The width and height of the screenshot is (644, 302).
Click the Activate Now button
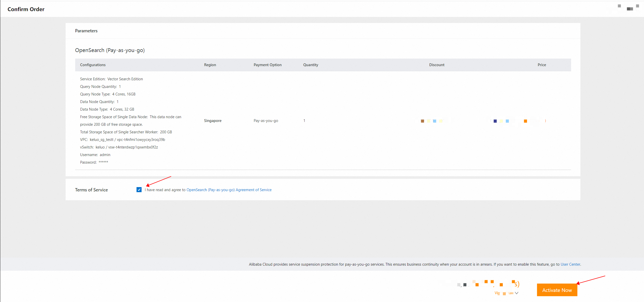pos(557,290)
